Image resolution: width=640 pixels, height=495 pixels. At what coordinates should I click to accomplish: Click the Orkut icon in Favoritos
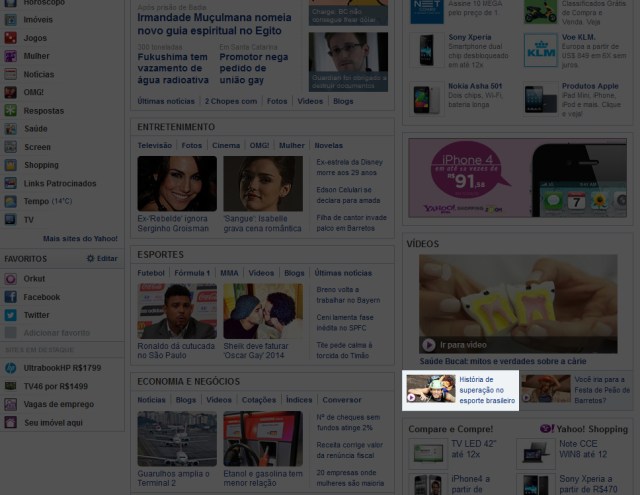(x=10, y=279)
